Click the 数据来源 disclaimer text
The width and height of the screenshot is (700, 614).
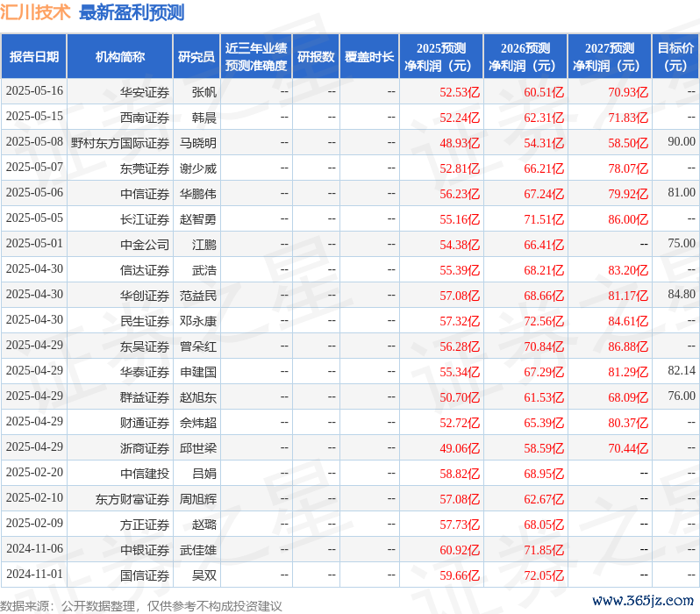[141, 606]
